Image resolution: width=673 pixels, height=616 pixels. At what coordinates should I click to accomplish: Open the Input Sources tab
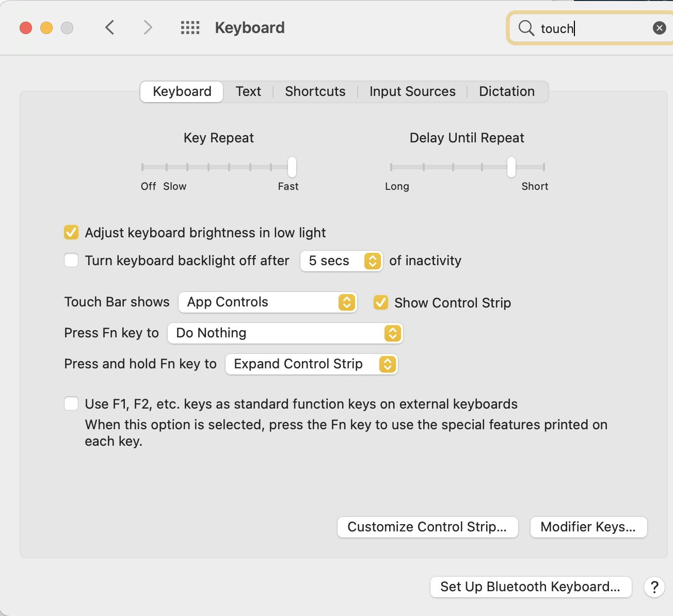click(x=412, y=92)
